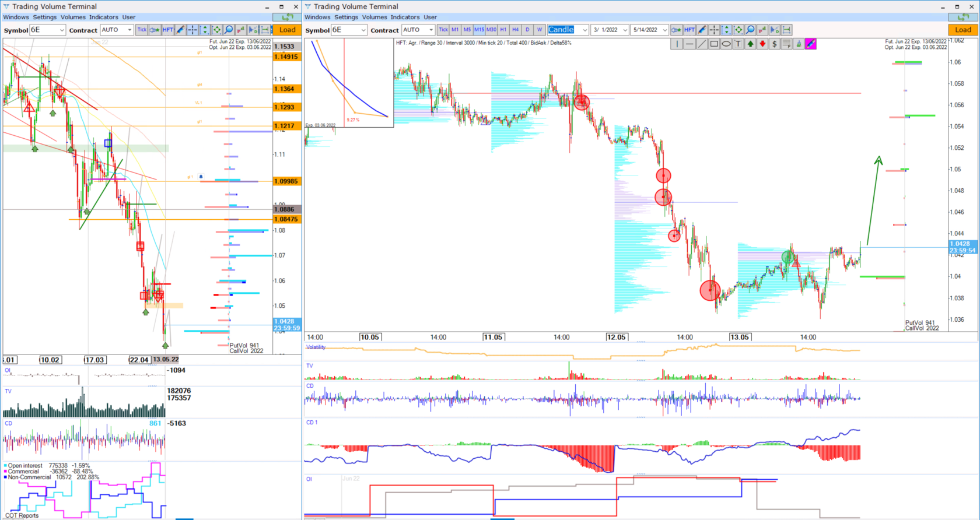This screenshot has width=980, height=520.
Task: Switch right chart to H1 timeframe
Action: click(x=503, y=30)
